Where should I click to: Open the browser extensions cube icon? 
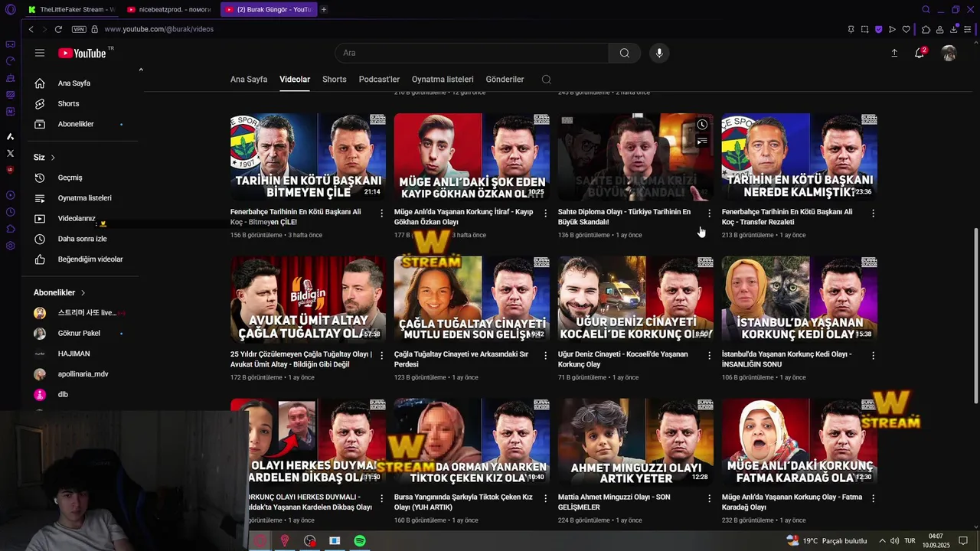coord(926,29)
